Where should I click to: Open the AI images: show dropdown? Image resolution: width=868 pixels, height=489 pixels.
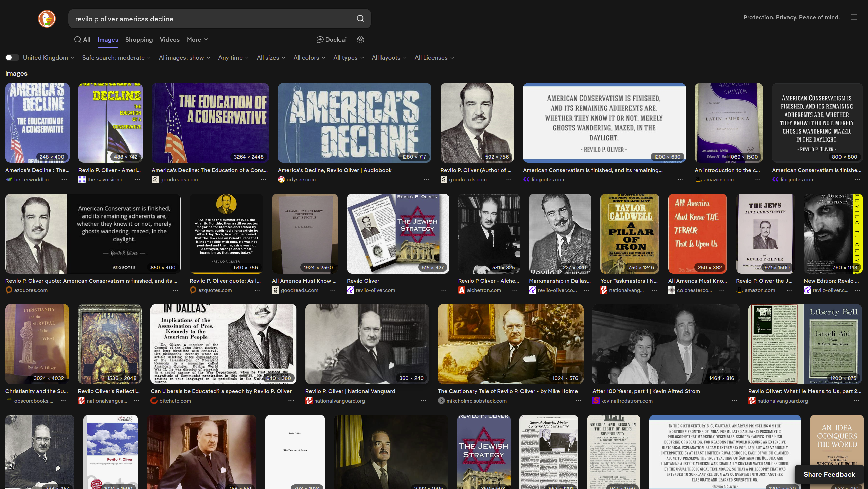point(184,58)
